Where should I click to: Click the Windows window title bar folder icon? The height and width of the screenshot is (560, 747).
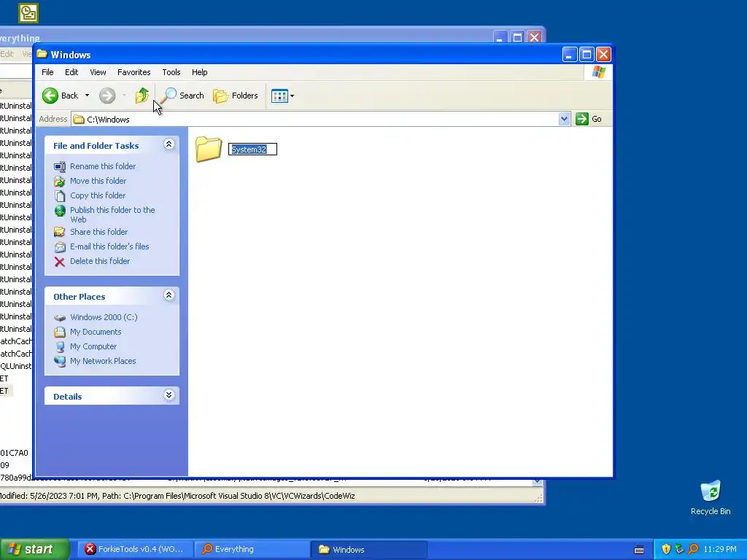tap(42, 54)
